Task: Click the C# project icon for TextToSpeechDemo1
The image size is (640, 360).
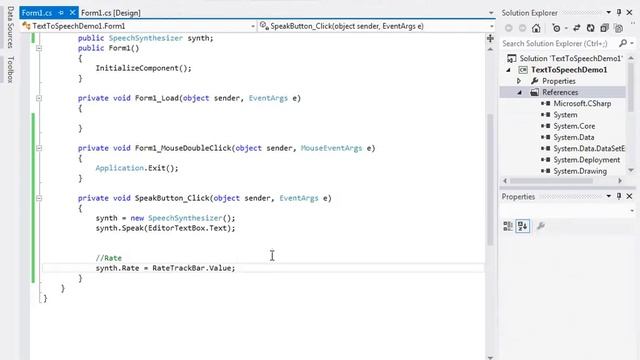Action: (x=523, y=70)
